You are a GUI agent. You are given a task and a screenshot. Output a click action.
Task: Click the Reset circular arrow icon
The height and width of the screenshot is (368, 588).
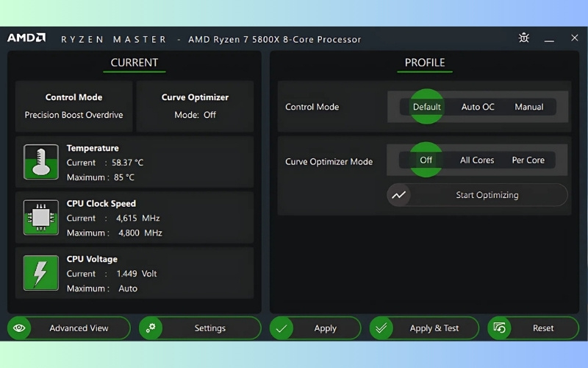tap(500, 328)
